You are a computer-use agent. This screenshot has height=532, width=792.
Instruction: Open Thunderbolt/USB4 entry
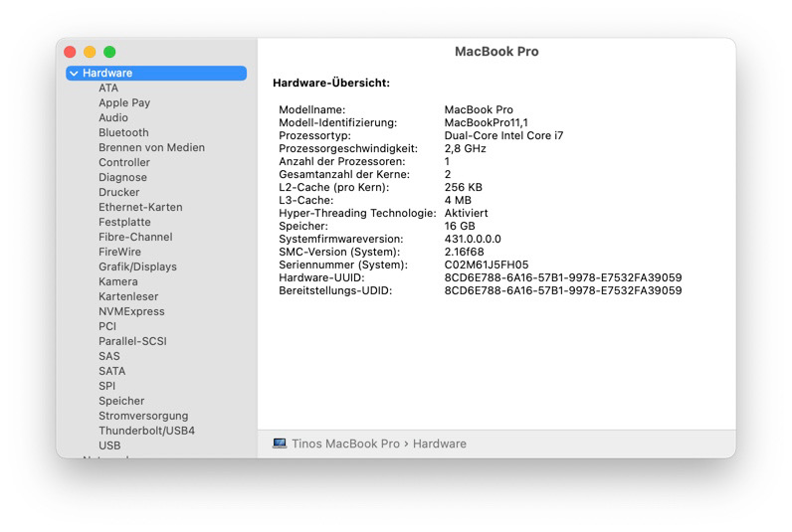coord(146,431)
